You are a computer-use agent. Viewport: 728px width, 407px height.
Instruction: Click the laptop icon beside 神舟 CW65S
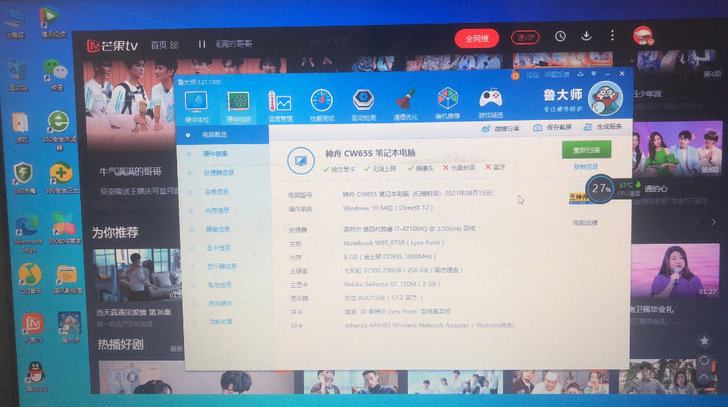[301, 161]
